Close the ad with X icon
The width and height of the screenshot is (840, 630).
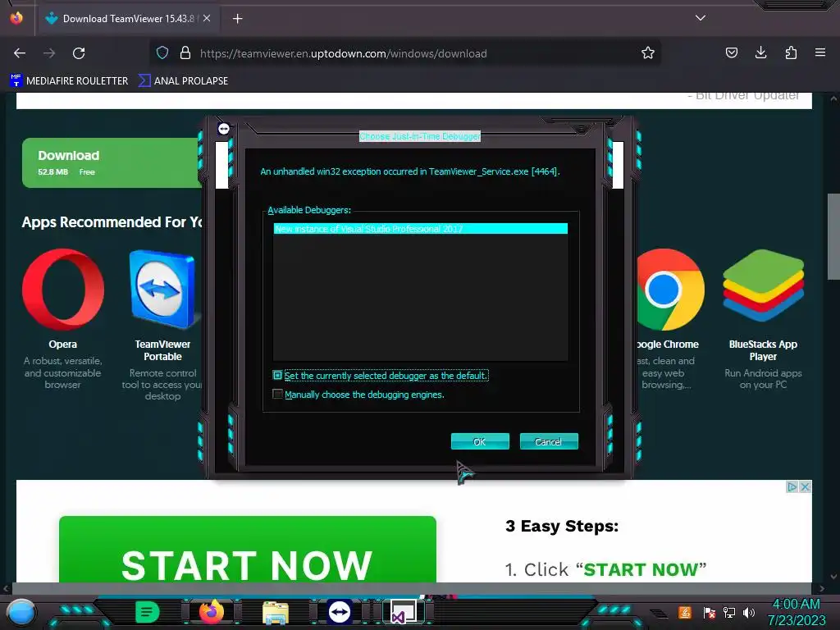coord(805,486)
